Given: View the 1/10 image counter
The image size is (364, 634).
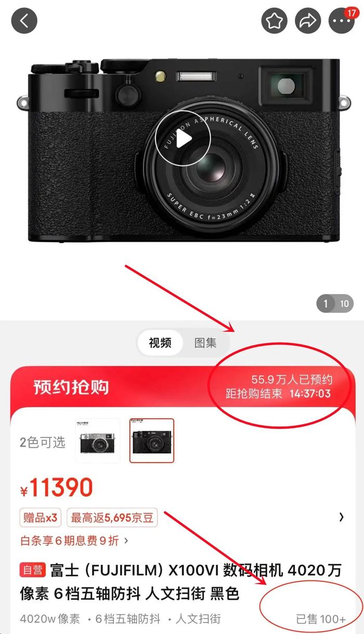Looking at the screenshot, I should [x=335, y=304].
